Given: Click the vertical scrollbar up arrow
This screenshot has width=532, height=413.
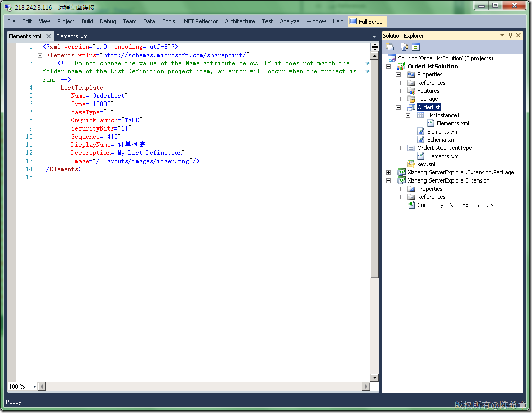Looking at the screenshot, I should pyautogui.click(x=374, y=56).
